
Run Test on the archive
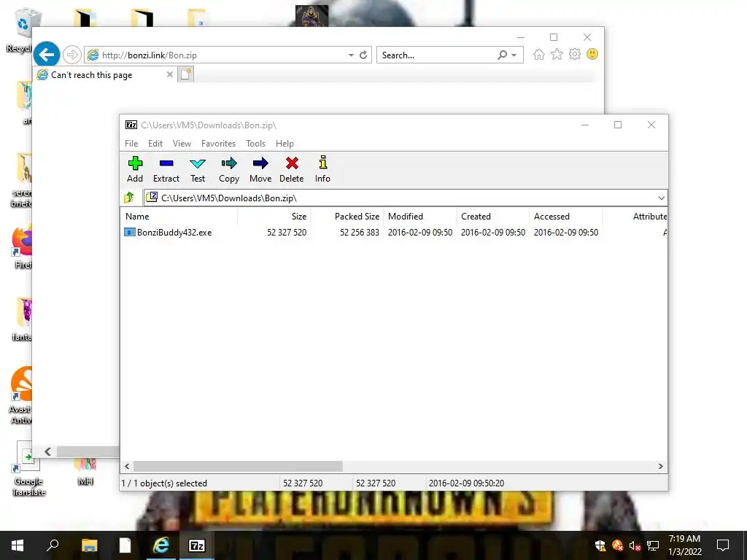click(198, 169)
